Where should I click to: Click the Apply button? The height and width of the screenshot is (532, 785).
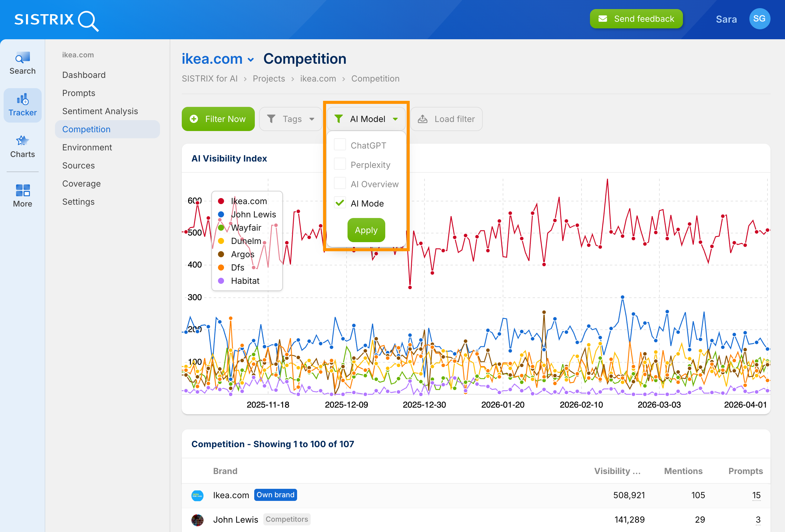pyautogui.click(x=366, y=230)
